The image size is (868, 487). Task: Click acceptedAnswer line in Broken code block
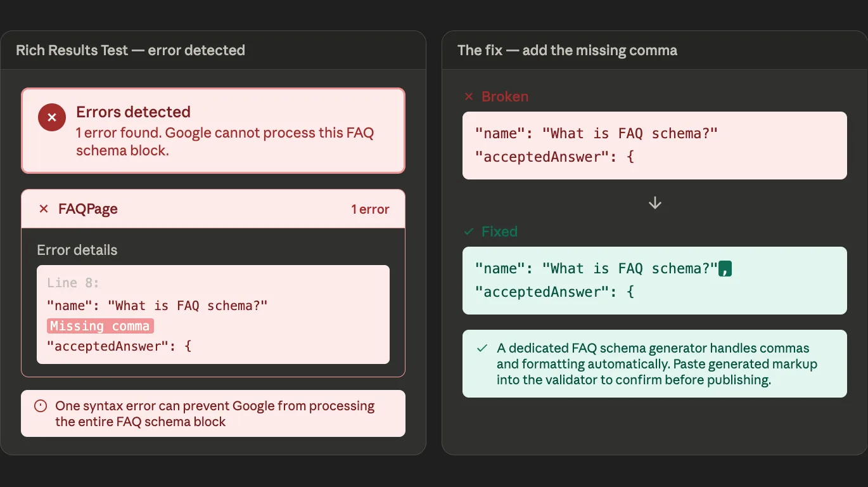click(555, 157)
